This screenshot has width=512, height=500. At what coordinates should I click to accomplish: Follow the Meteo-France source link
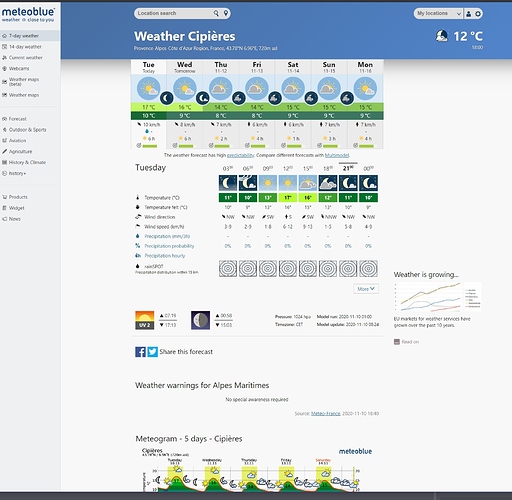click(326, 413)
